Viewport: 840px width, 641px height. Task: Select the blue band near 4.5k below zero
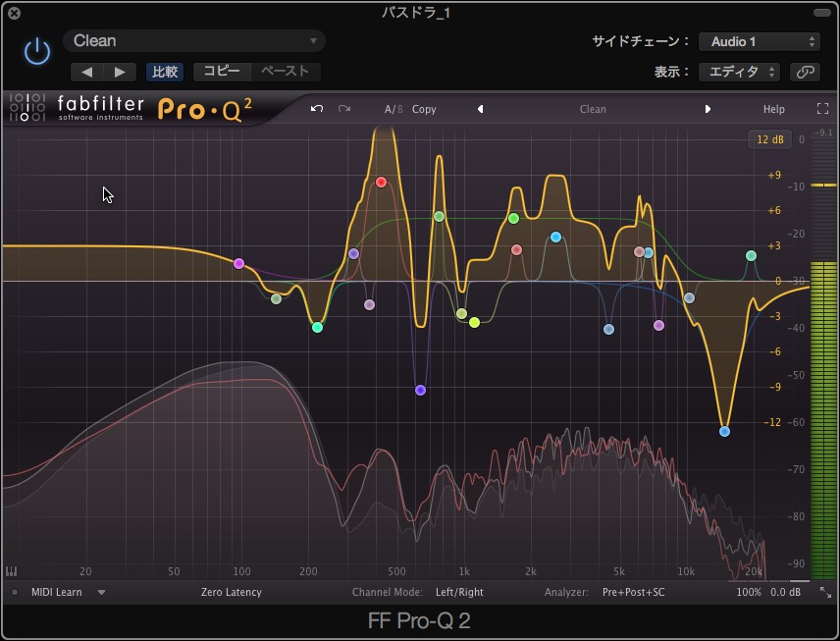click(x=608, y=329)
